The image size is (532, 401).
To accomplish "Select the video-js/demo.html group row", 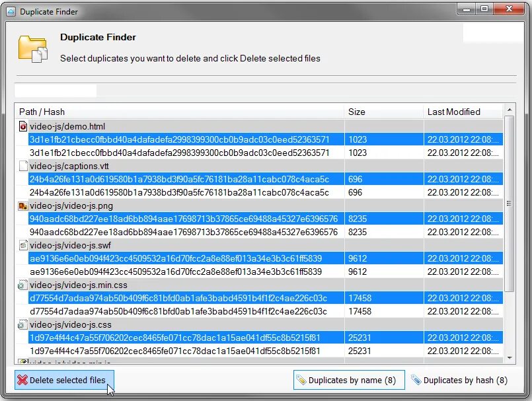I will pos(259,127).
